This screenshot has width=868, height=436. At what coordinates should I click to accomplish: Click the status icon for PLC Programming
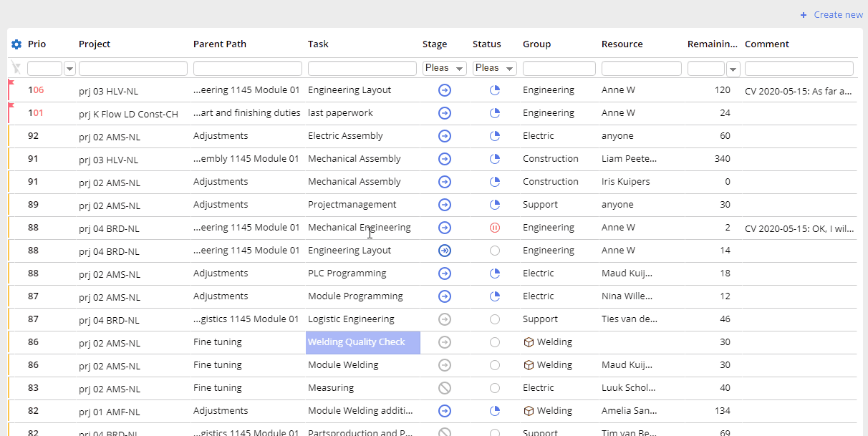coord(495,273)
